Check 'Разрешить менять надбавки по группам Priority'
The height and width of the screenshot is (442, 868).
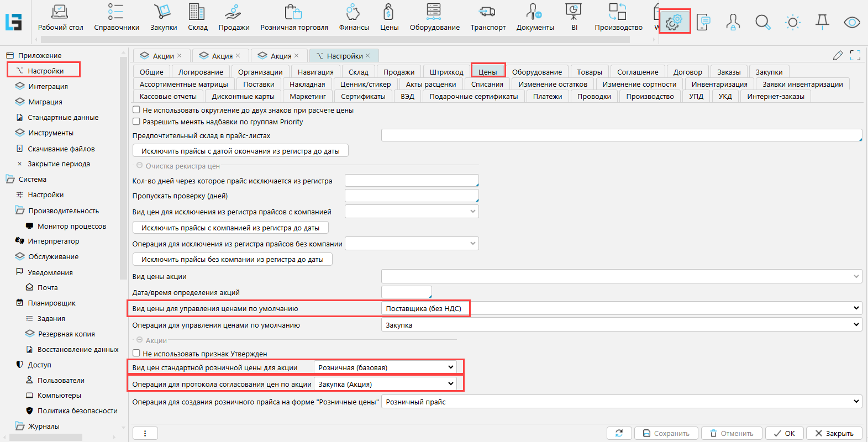(x=136, y=122)
